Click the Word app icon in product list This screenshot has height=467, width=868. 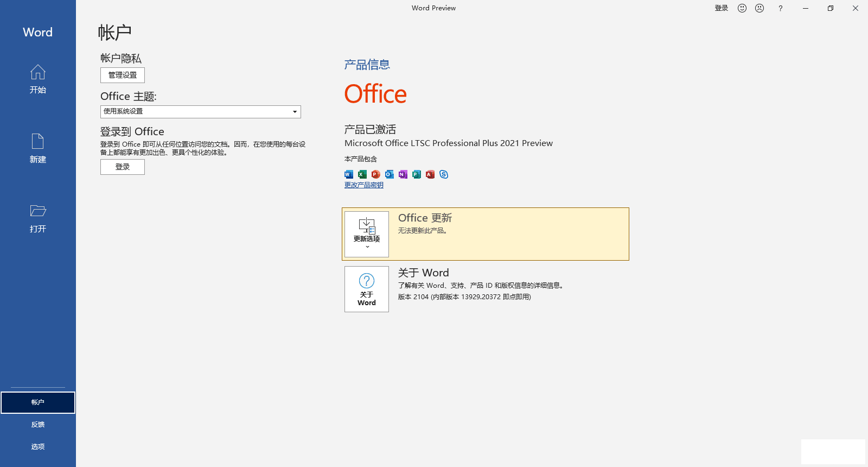(x=349, y=174)
